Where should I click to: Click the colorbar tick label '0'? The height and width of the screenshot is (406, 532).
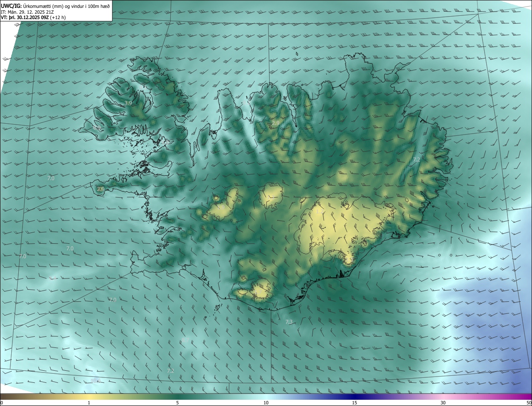click(2, 403)
